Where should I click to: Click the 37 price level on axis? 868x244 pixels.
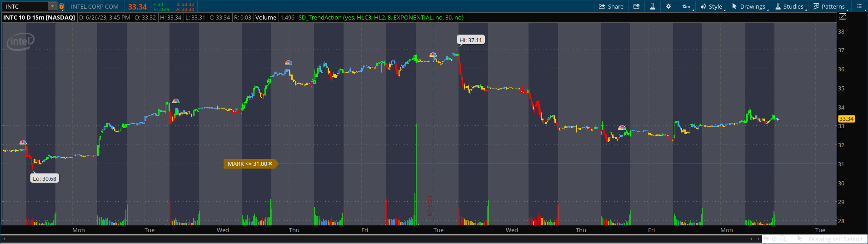(x=841, y=50)
